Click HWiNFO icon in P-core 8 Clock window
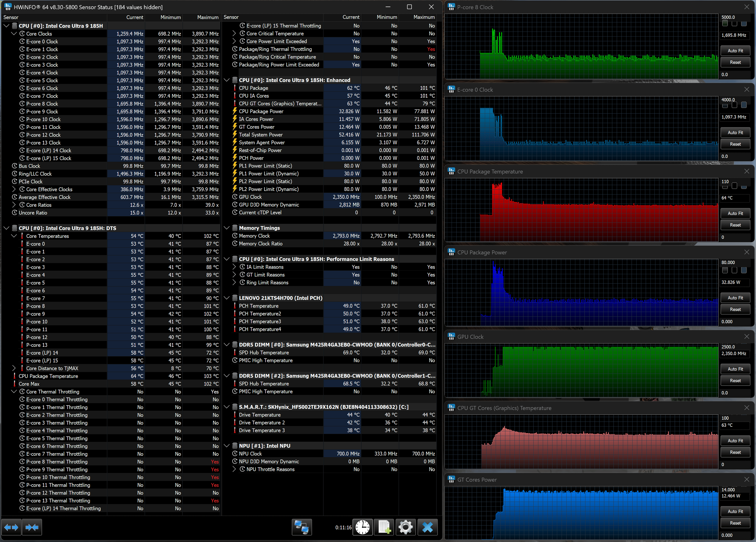Viewport: 756px width, 542px height. (451, 7)
